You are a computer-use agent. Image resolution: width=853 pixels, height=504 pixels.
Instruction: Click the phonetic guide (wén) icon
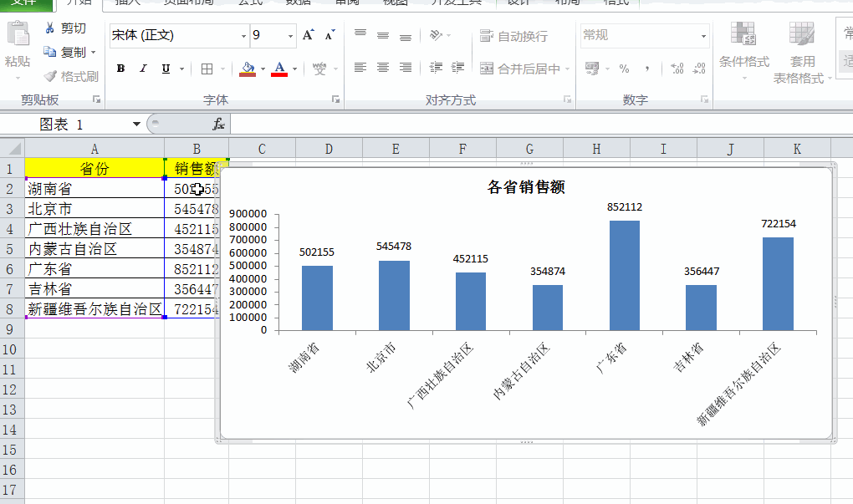pyautogui.click(x=319, y=69)
